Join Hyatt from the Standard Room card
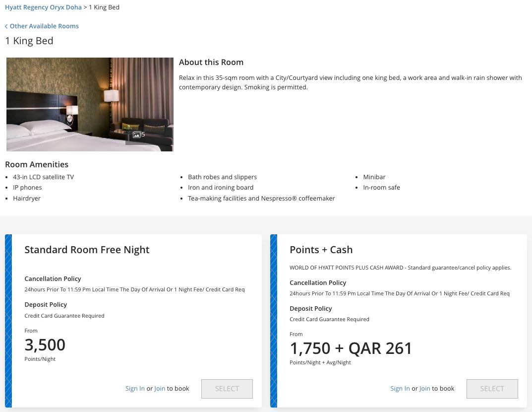 tap(160, 388)
